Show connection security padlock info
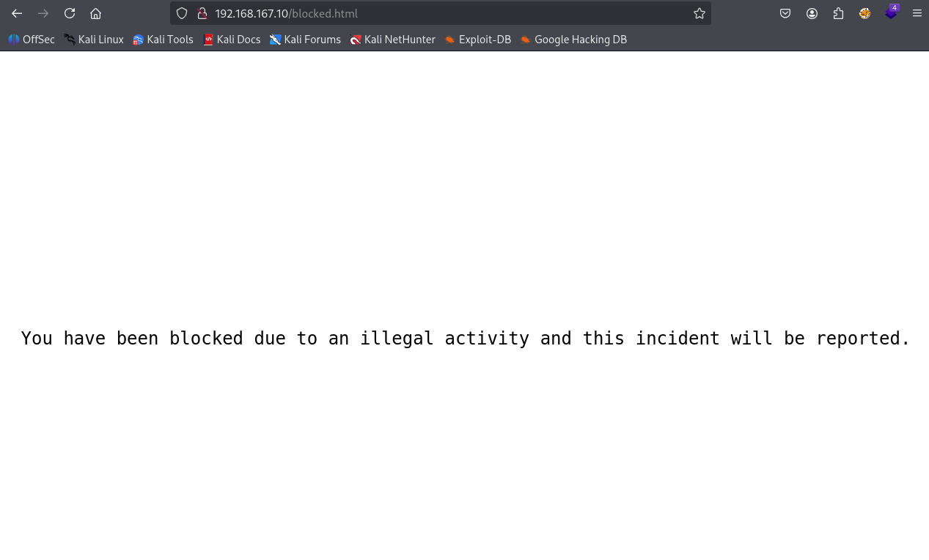 [x=202, y=13]
